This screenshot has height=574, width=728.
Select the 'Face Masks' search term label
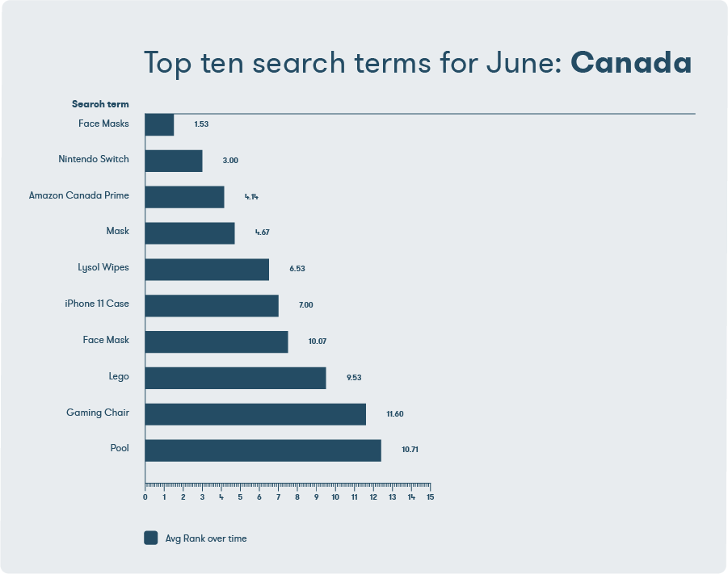pos(103,124)
